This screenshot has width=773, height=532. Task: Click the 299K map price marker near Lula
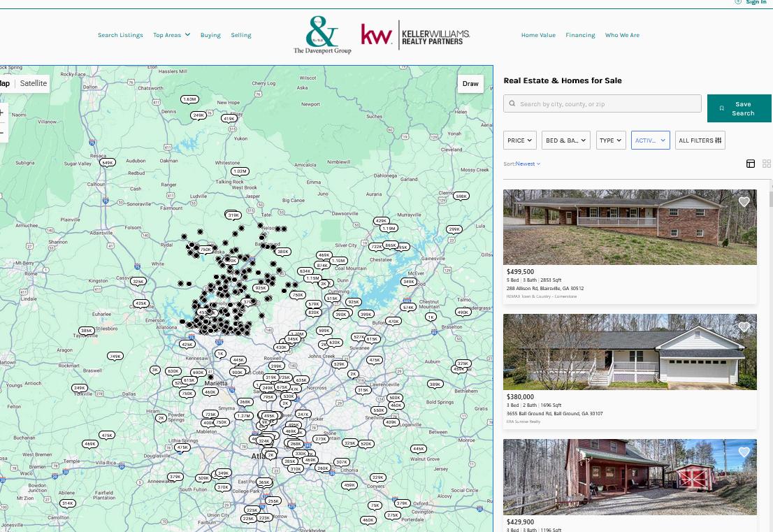pos(454,229)
